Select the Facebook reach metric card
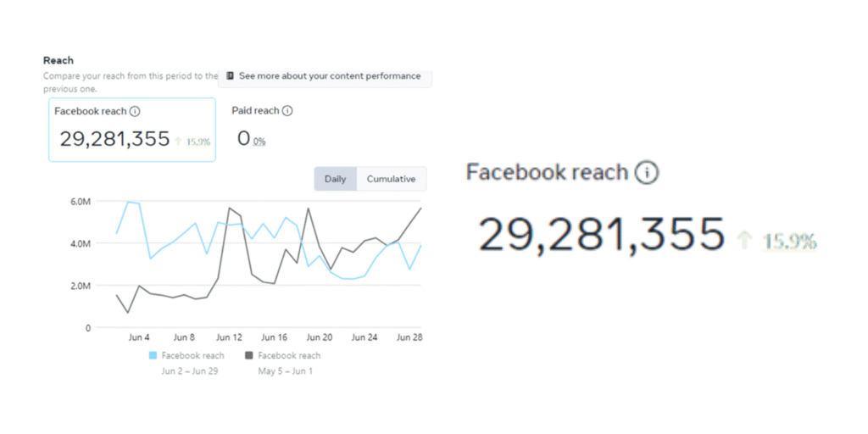 [132, 130]
